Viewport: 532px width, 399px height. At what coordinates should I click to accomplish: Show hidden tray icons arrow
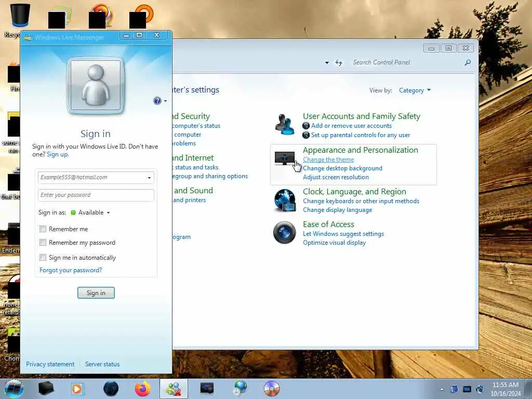pyautogui.click(x=442, y=390)
